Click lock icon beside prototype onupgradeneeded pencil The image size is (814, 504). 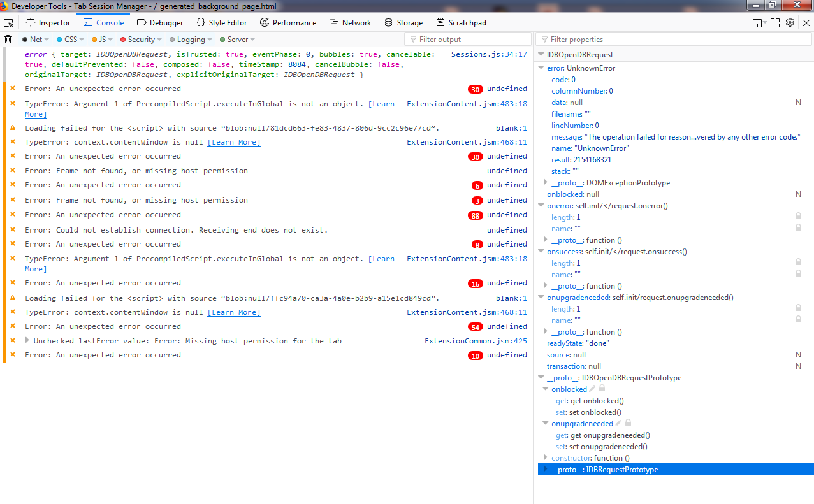click(628, 423)
